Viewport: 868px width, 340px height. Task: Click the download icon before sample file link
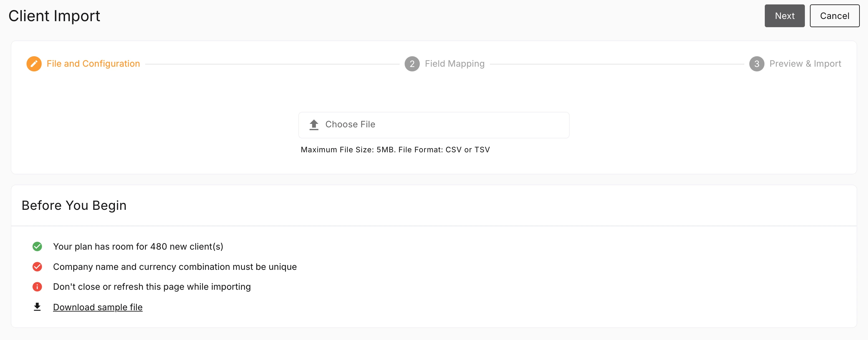(x=37, y=307)
